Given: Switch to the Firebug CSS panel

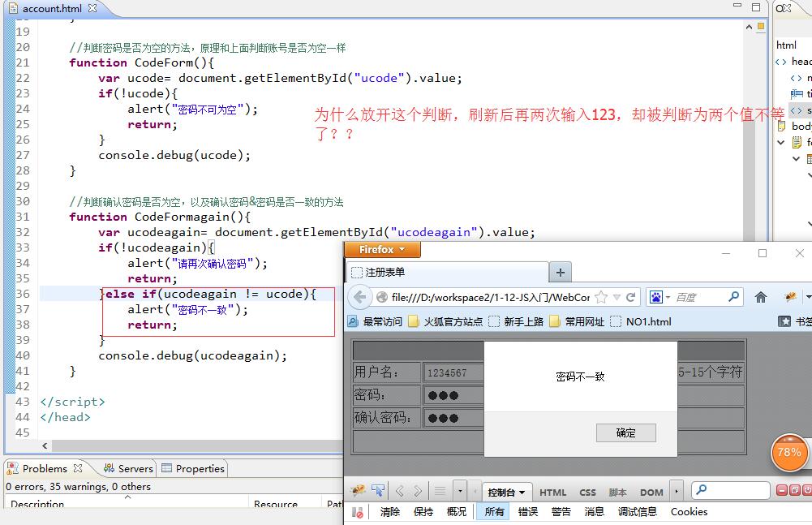Looking at the screenshot, I should point(587,493).
